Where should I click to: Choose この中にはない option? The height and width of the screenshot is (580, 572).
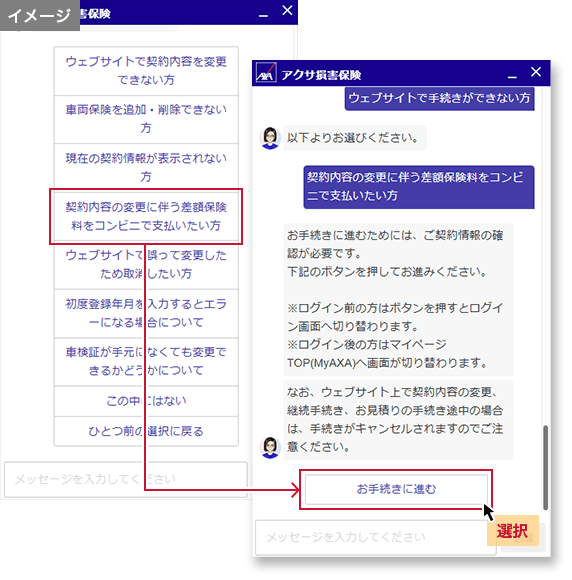click(x=146, y=401)
